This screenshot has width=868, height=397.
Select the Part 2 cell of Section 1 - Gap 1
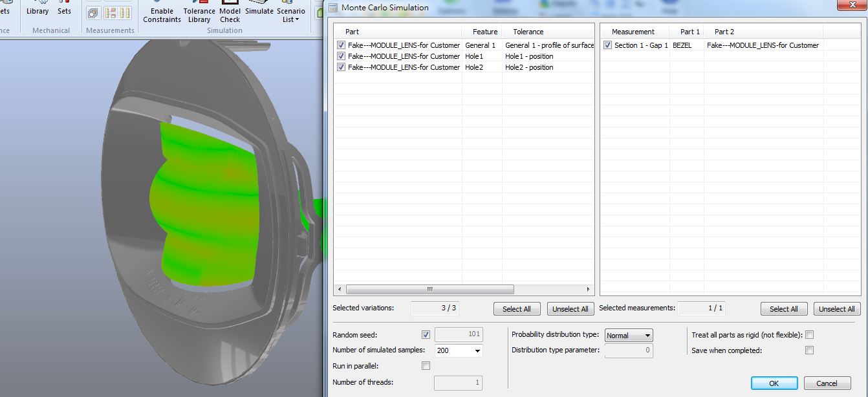point(763,45)
